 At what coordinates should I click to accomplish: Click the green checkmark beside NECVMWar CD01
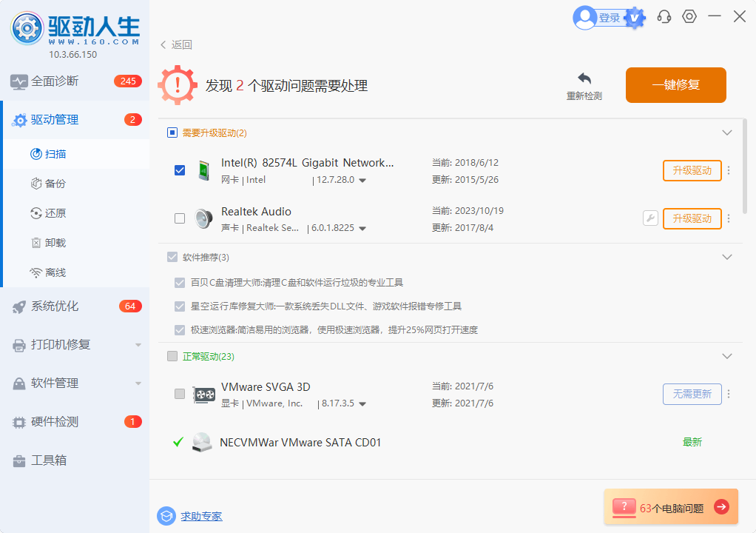(178, 442)
